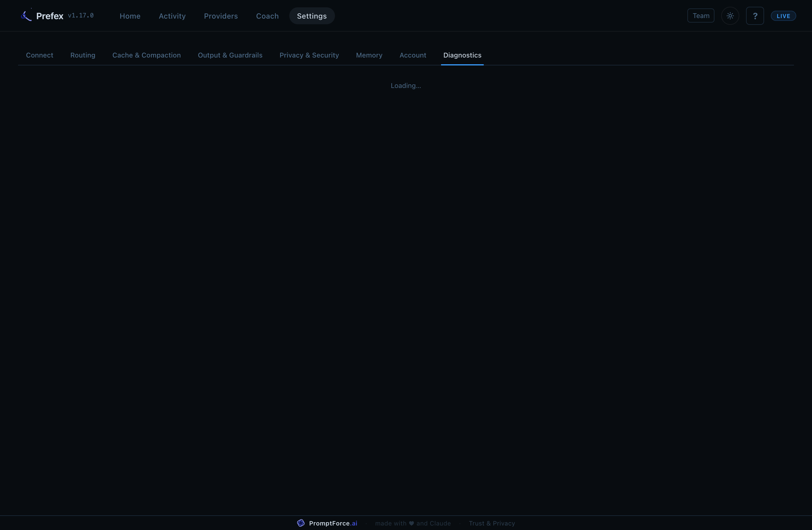This screenshot has width=812, height=530.
Task: Open the Account tab
Action: pyautogui.click(x=413, y=55)
